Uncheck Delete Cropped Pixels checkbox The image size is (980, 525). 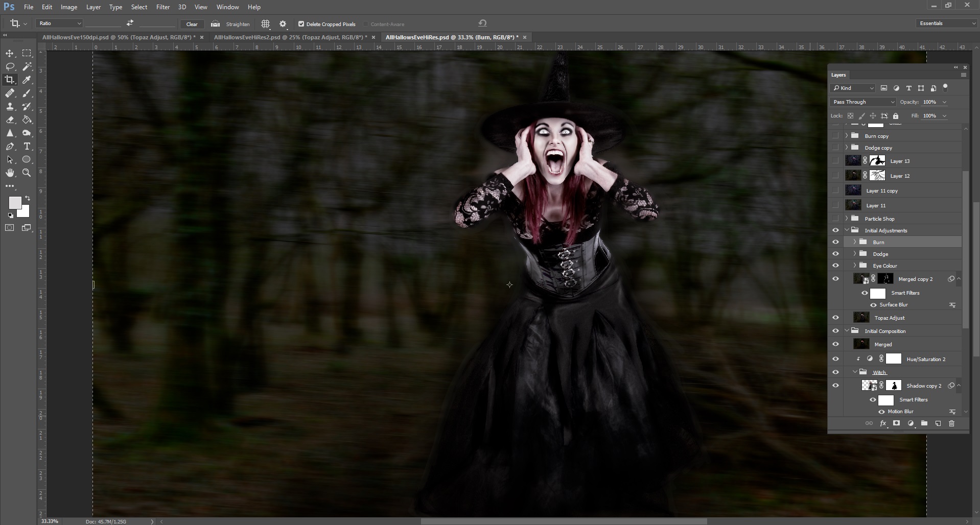point(301,24)
